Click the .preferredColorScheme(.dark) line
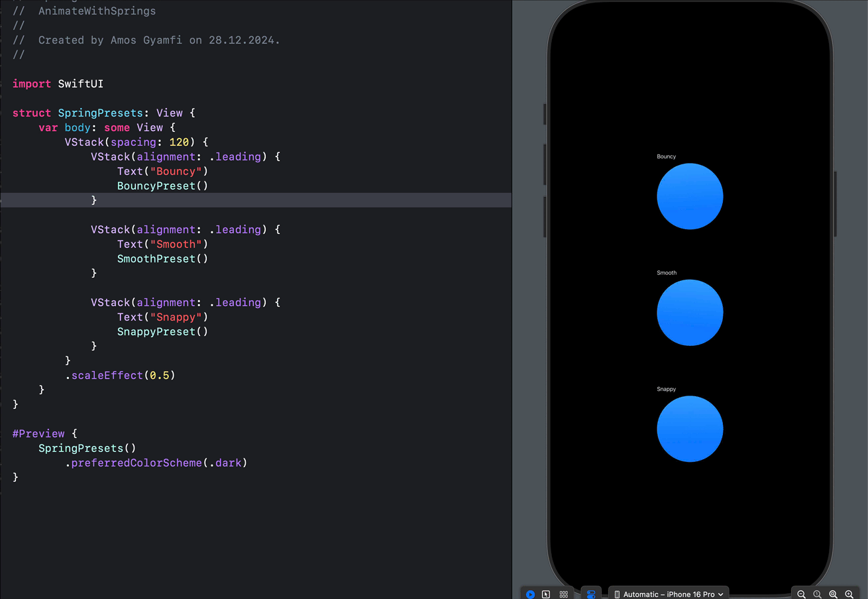Viewport: 868px width, 599px height. click(156, 463)
